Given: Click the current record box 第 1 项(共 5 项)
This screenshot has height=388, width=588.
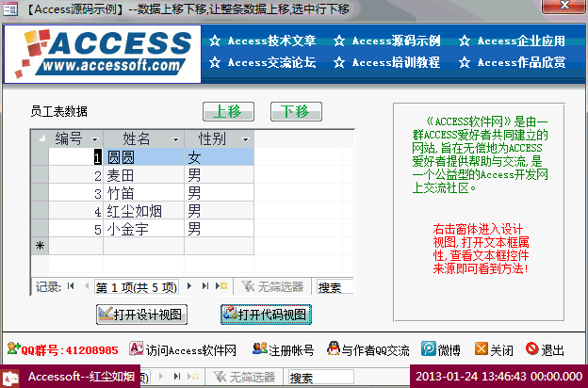Looking at the screenshot, I should click(137, 287).
